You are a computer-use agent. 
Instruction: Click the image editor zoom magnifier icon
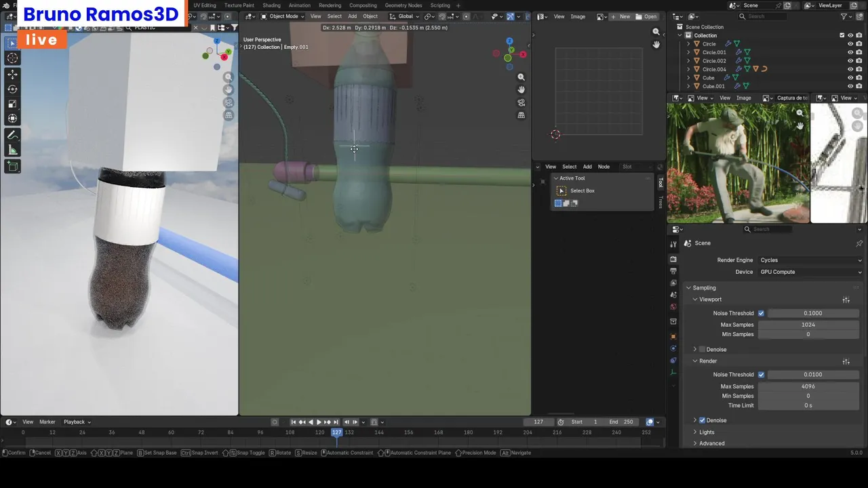pyautogui.click(x=656, y=32)
